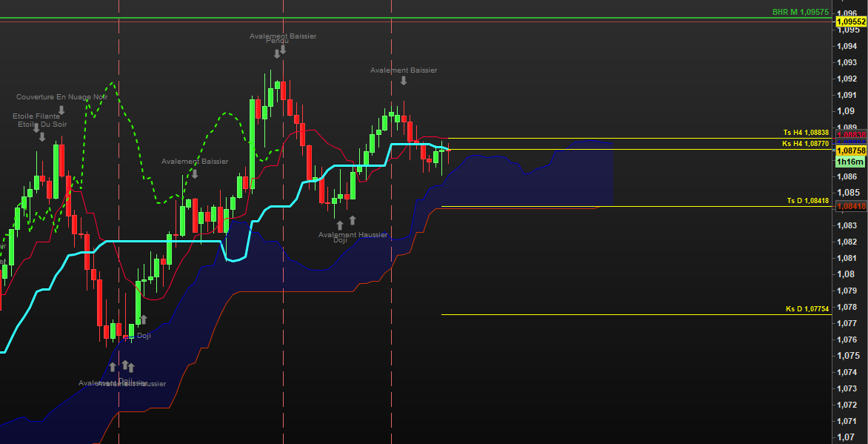Click the Couverture En Nuage Noir down arrow
The width and height of the screenshot is (868, 444).
tap(61, 110)
